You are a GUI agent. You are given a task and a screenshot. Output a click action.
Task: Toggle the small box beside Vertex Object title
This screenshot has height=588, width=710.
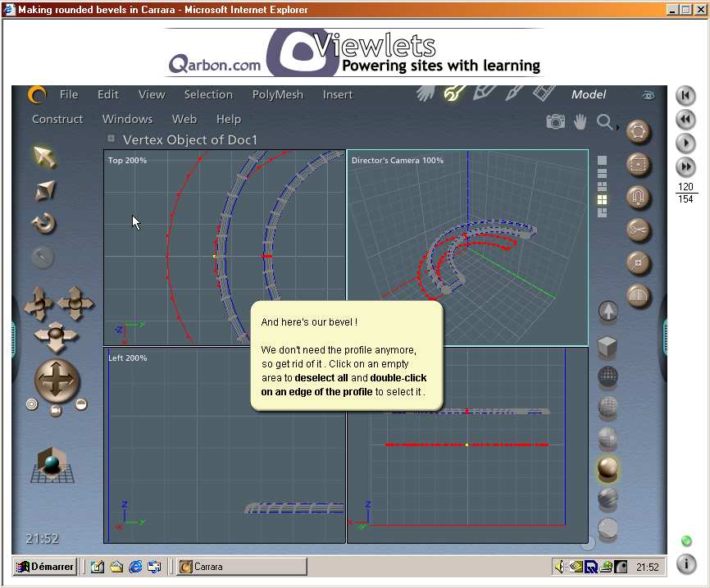point(112,139)
